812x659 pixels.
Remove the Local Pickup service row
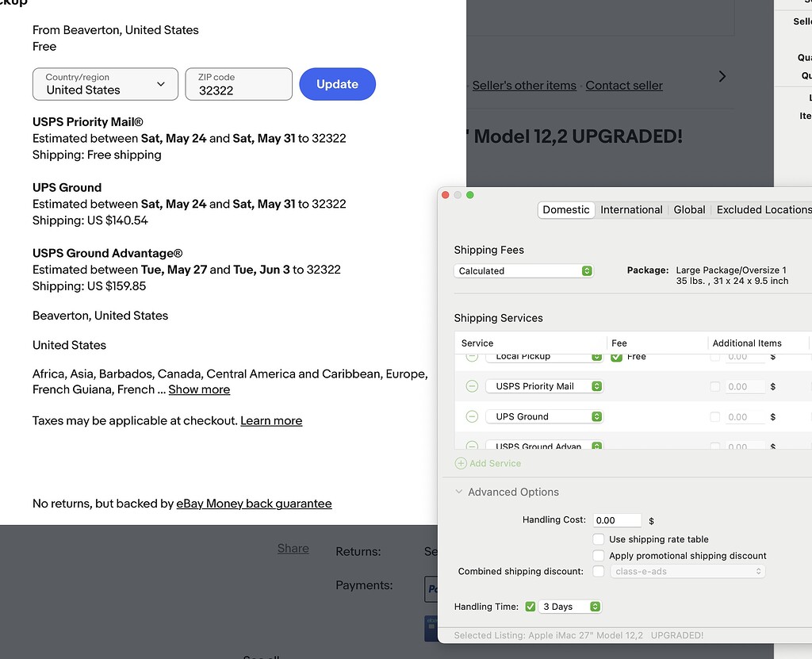(472, 356)
